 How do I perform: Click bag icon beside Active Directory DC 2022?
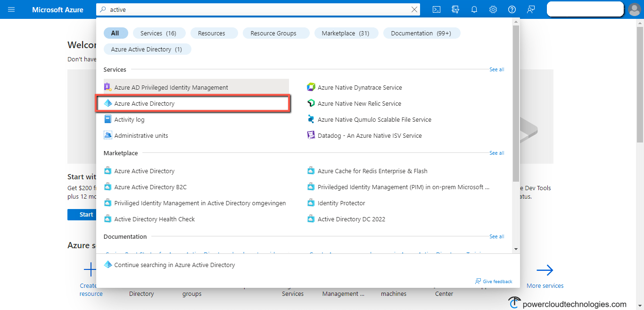point(311,219)
